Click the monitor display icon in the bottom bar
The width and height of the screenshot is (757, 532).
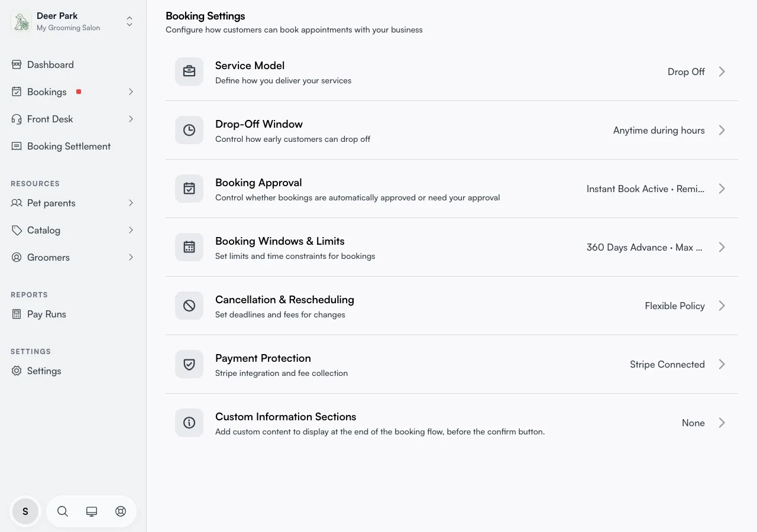point(92,511)
